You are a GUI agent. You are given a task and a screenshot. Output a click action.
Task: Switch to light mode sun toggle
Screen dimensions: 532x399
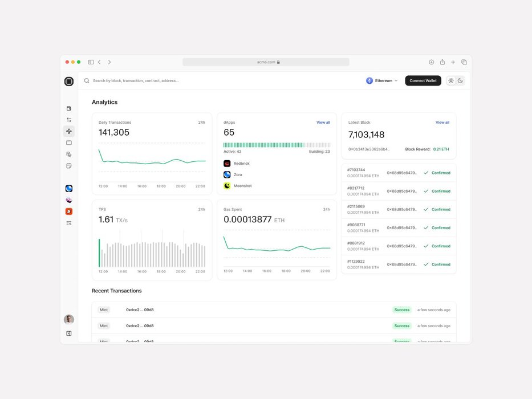(x=451, y=81)
